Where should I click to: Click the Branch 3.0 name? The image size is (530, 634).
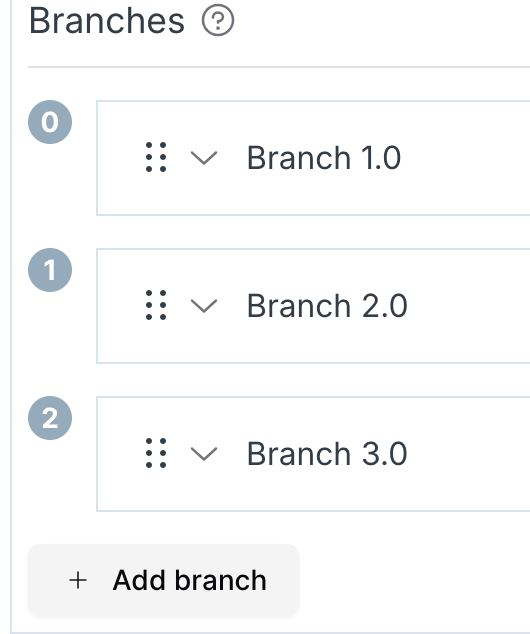[x=327, y=453]
